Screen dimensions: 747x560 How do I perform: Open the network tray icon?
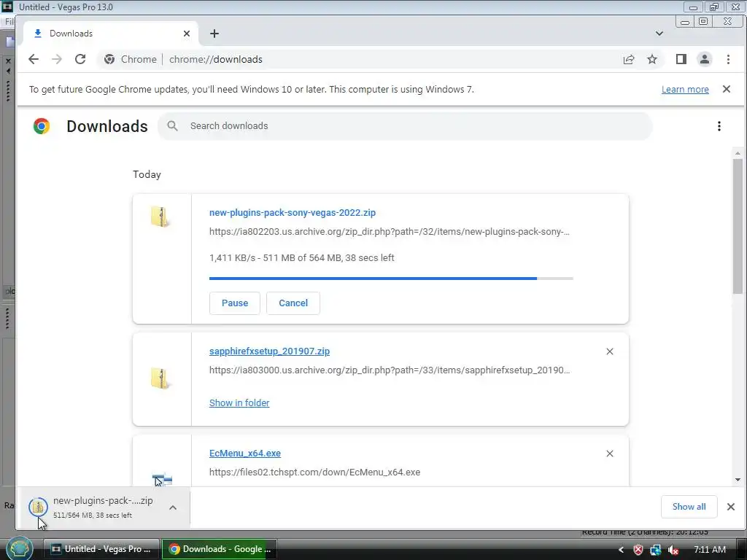point(656,550)
